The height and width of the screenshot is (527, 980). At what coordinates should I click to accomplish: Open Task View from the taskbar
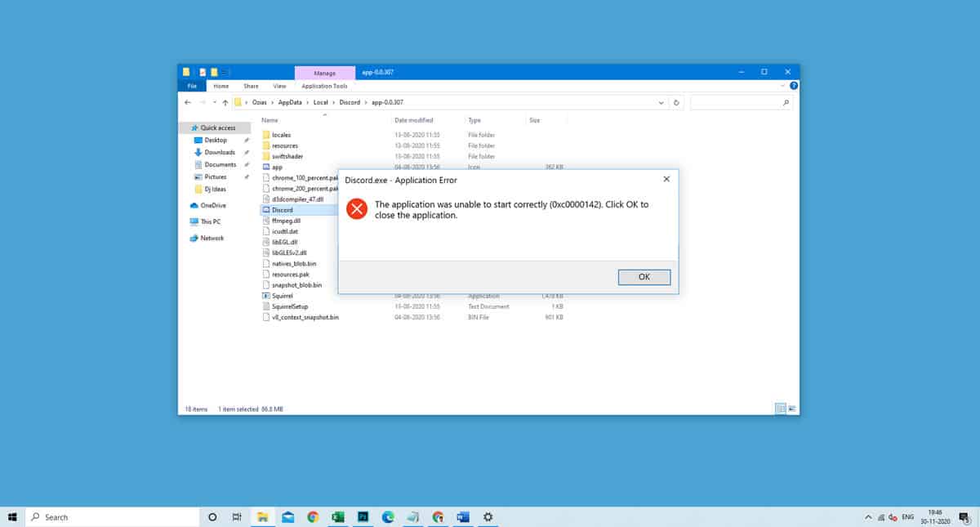(x=237, y=517)
